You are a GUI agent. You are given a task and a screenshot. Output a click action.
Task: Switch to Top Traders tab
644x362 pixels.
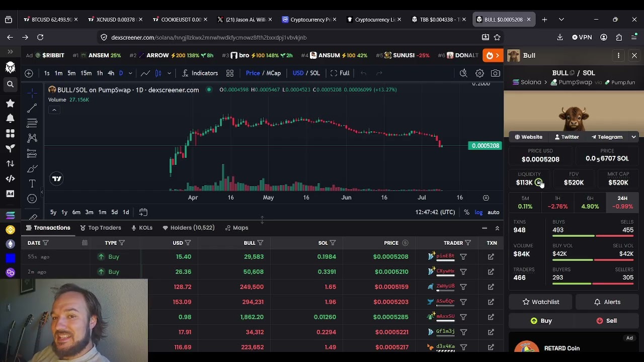pos(101,228)
